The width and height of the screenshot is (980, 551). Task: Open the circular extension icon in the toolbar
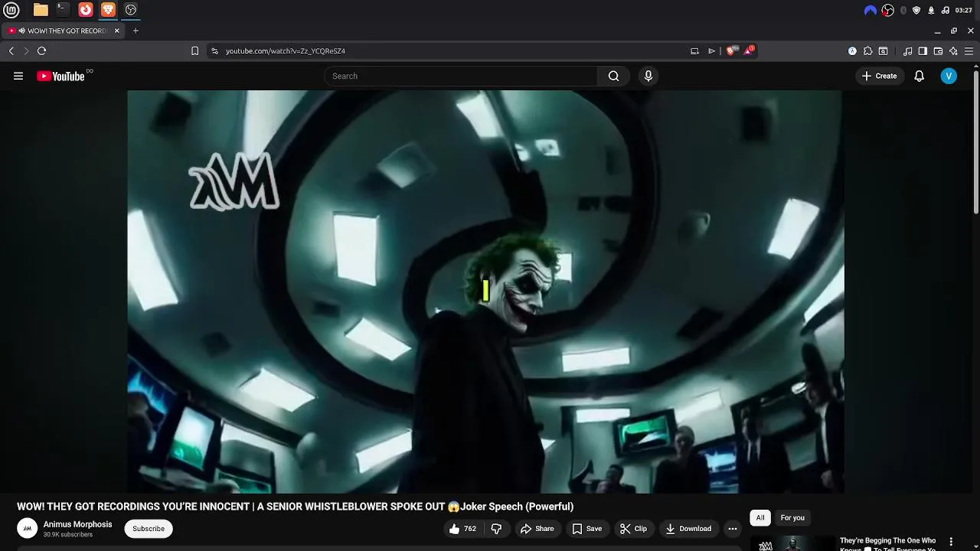[852, 51]
